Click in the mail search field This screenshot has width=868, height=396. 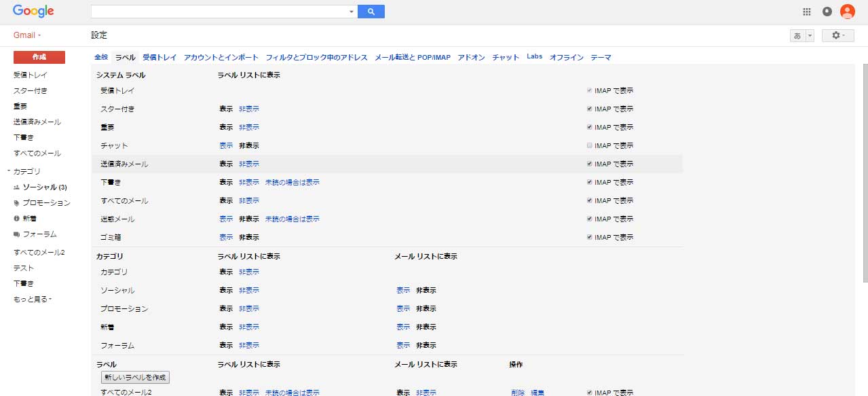[x=219, y=12]
